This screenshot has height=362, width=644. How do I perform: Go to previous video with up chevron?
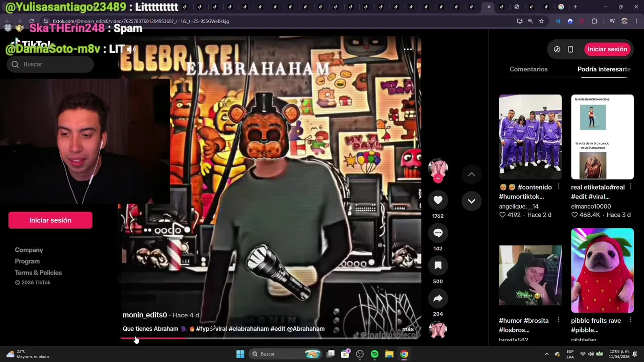[x=471, y=174]
